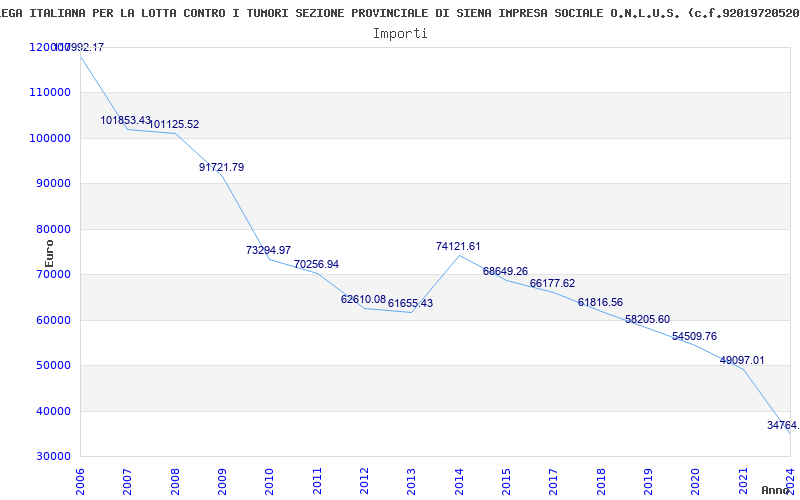Image resolution: width=800 pixels, height=500 pixels.
Task: Click the 2009 year tick label
Action: 222,482
